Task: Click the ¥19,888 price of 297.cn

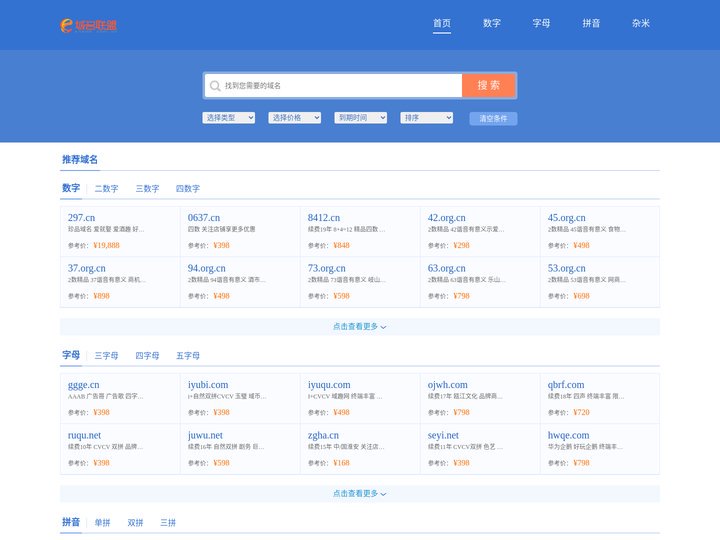Action: [106, 245]
